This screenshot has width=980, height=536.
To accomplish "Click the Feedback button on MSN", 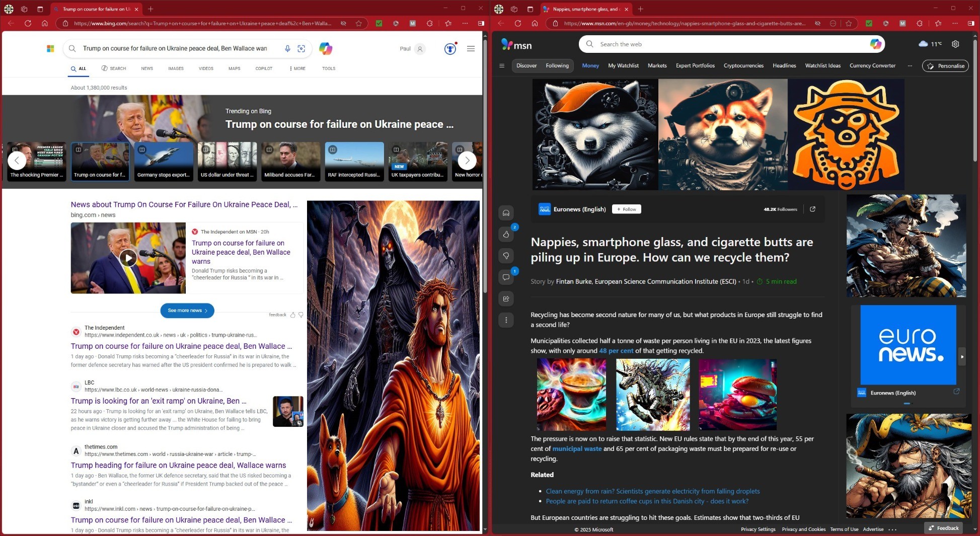I will pos(943,528).
